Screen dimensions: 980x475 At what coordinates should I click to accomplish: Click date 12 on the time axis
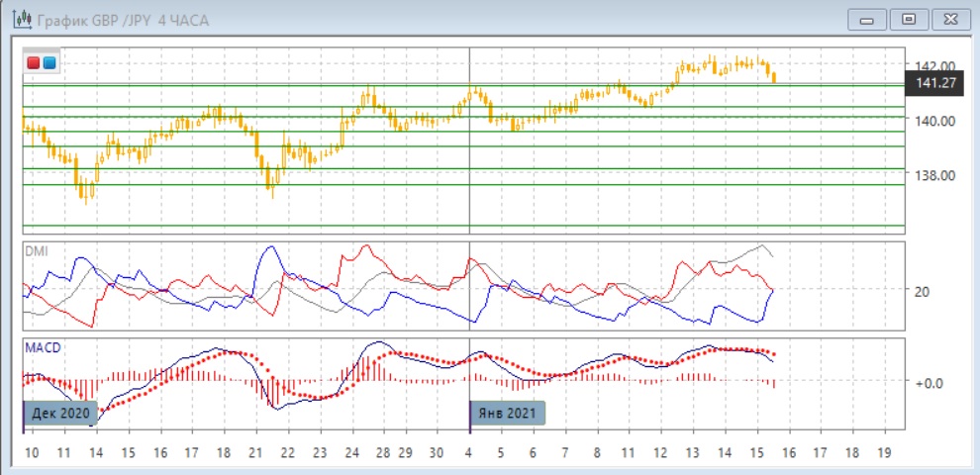[x=660, y=451]
